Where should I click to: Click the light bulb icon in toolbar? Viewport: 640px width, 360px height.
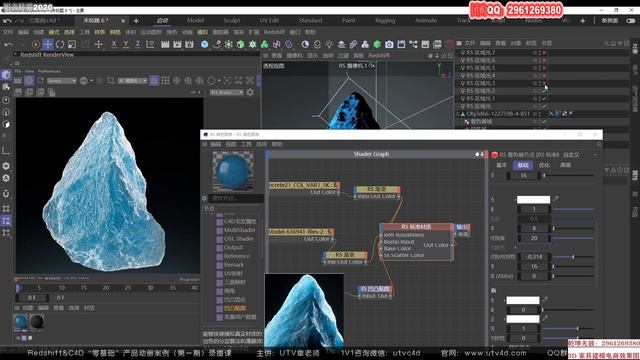tap(329, 44)
